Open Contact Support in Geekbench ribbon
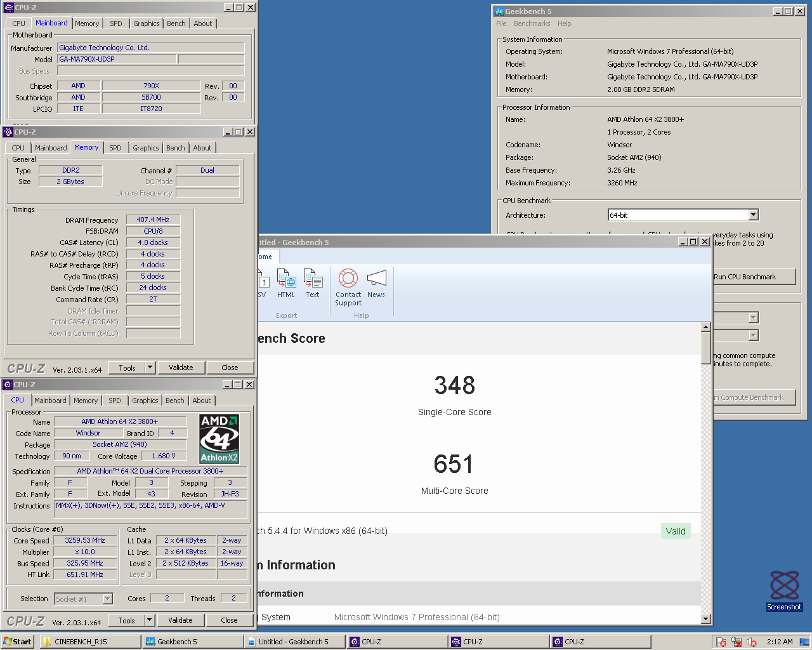This screenshot has height=650, width=812. coord(348,288)
